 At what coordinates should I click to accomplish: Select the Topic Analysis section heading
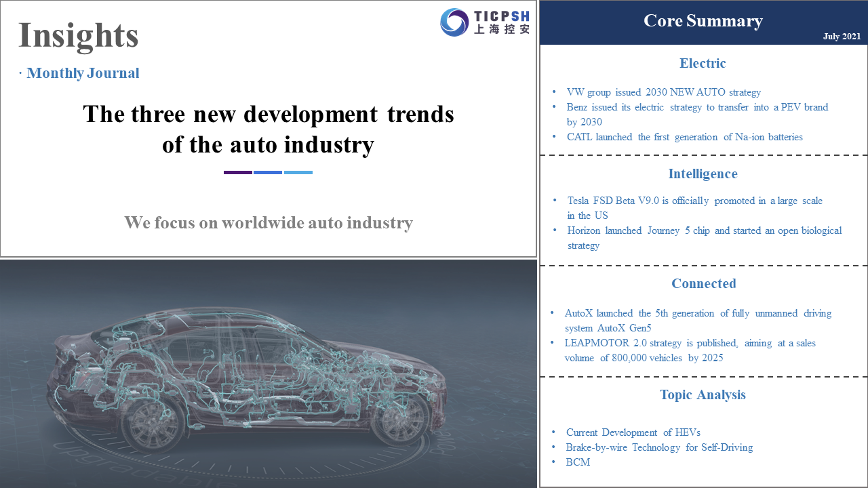pos(703,395)
